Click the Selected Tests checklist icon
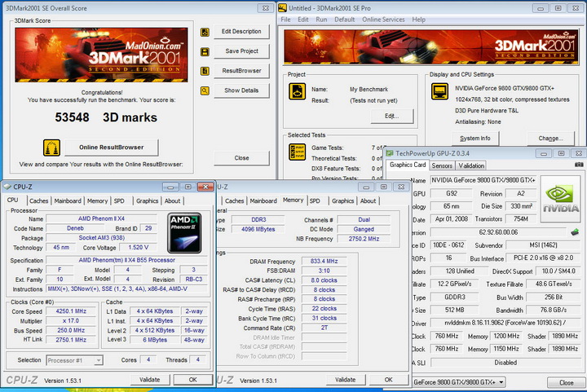Screen dimensions: 587x392 [x=297, y=152]
